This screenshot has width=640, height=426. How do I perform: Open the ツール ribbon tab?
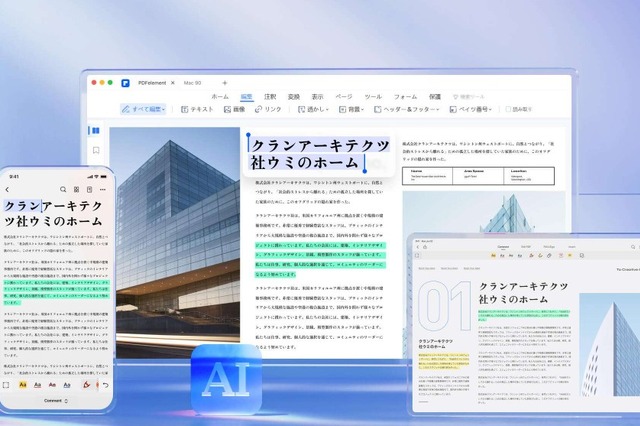tap(373, 97)
